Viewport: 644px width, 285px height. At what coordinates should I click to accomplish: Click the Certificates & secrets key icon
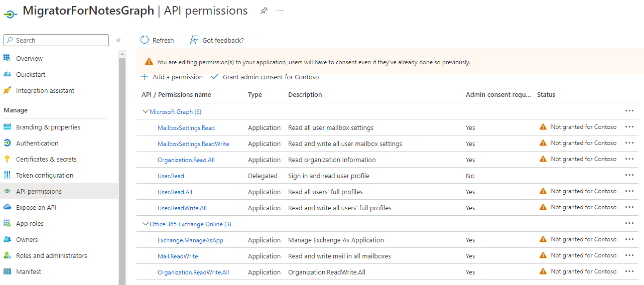coord(7,159)
